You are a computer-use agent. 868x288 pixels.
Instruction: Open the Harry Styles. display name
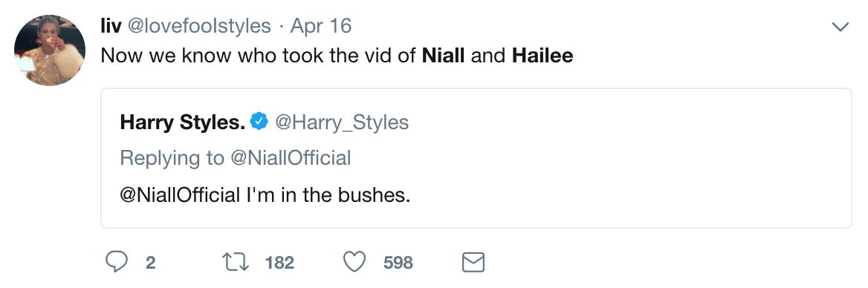tap(183, 122)
